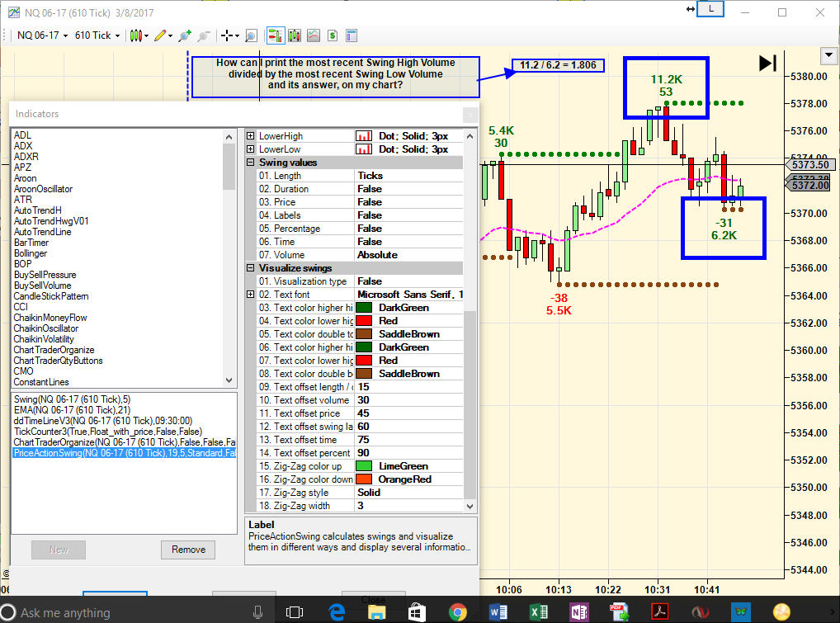Pick the DarkGreen swatch for text color higher high
Viewport: 840px width, 623px height.
(364, 308)
